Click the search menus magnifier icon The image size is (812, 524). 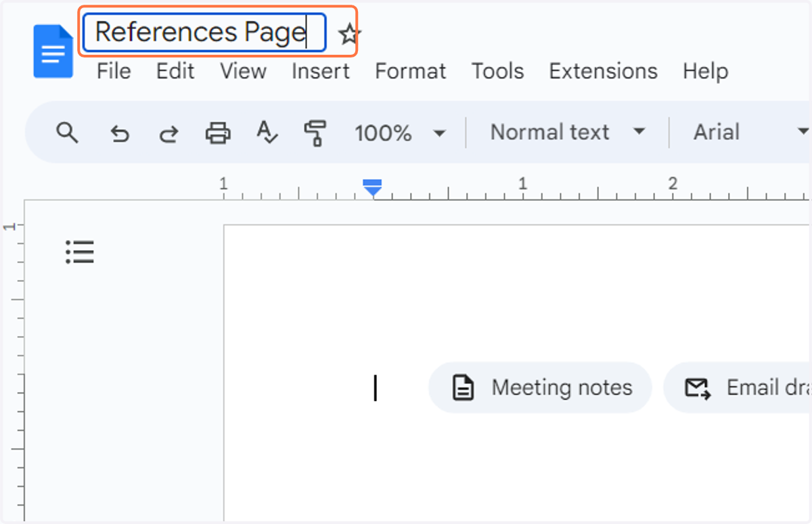coord(67,132)
